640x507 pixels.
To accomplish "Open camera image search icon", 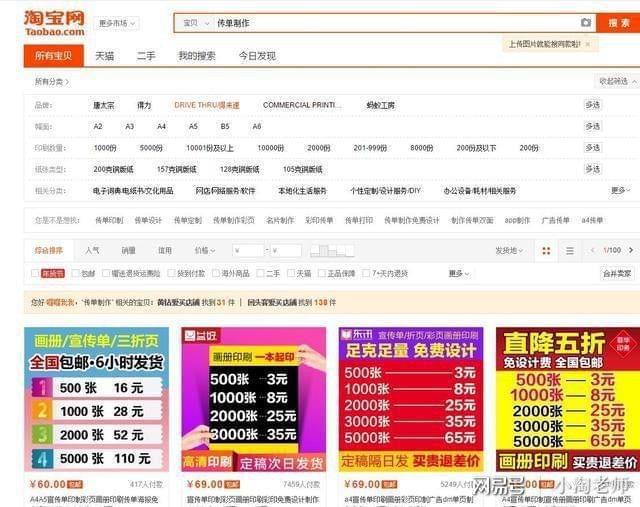I will pyautogui.click(x=586, y=22).
